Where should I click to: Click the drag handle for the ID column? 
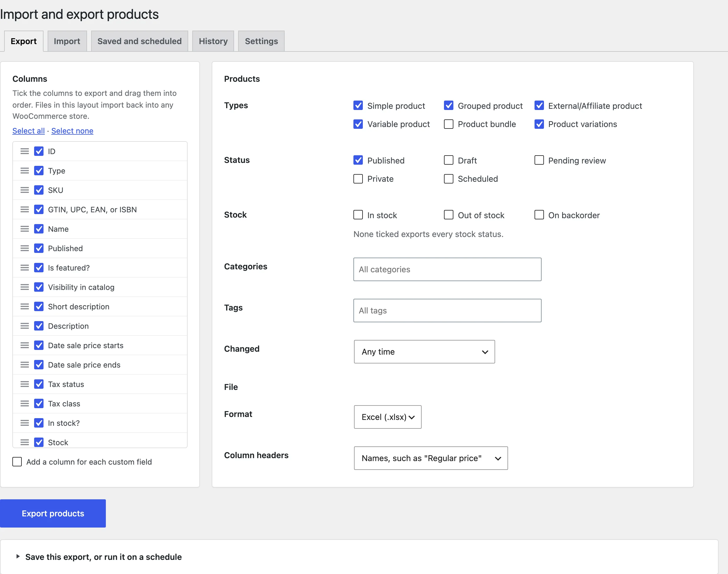24,151
